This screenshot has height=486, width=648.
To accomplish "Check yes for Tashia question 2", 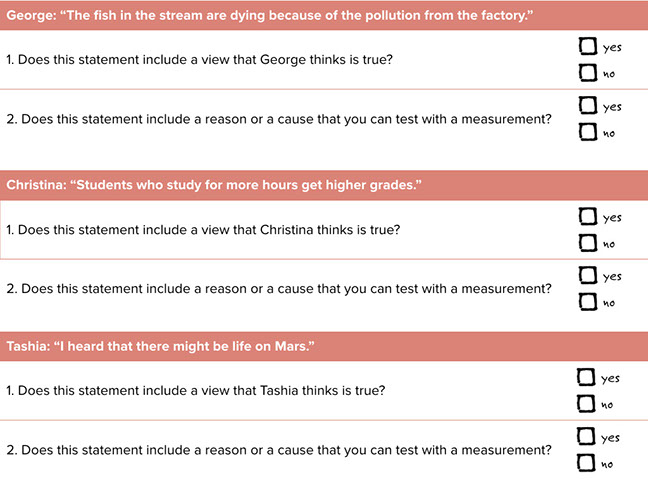I will (586, 436).
